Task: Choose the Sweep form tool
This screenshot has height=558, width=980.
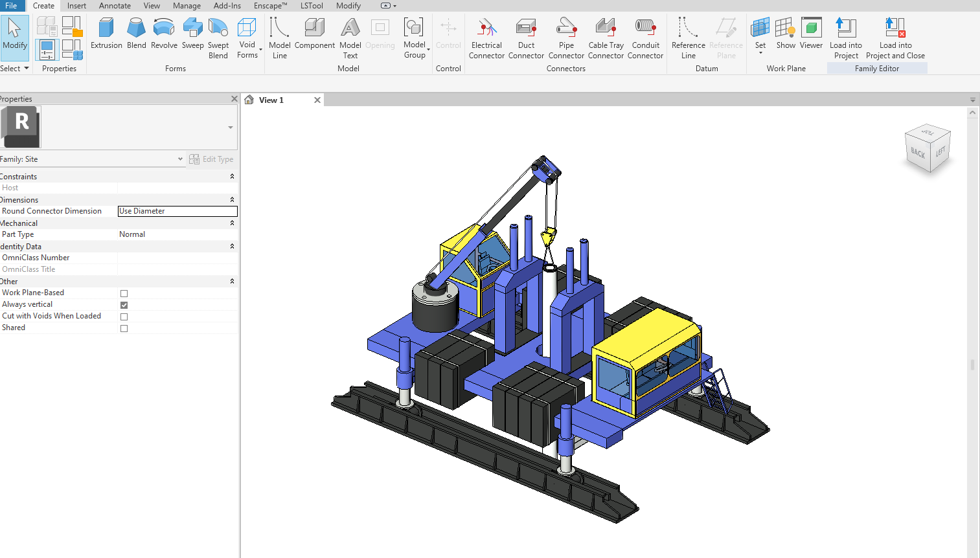Action: tap(192, 34)
